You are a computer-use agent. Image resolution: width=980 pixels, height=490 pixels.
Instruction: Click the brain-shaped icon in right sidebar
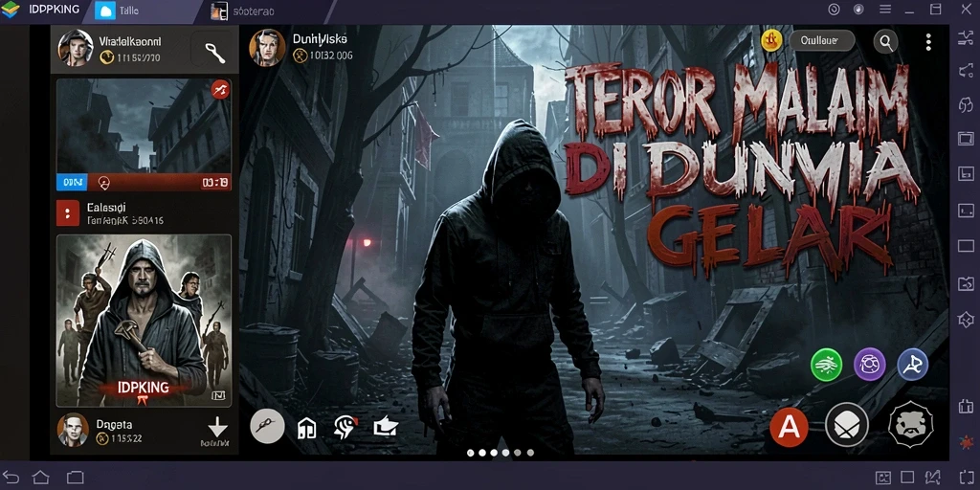pos(966,104)
